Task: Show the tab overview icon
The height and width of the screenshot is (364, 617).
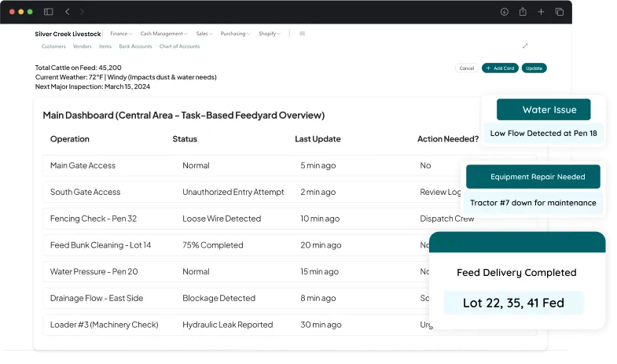Action: tap(560, 12)
